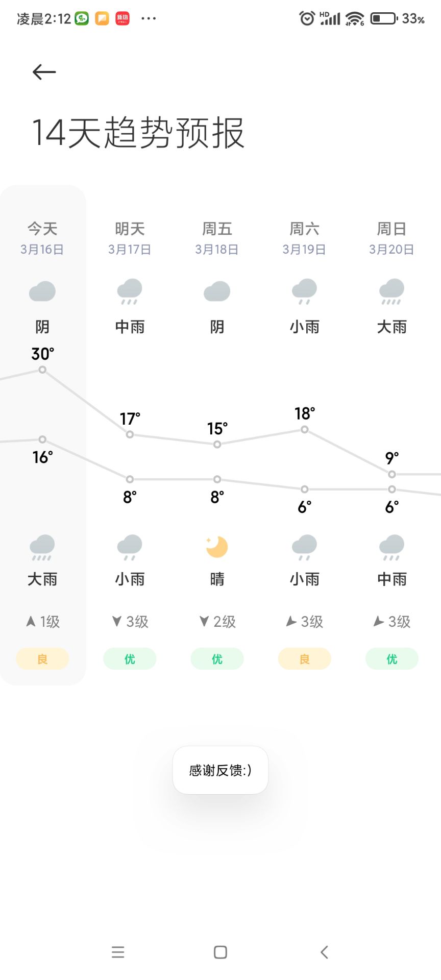Tap Sunday's heavy rain daytime icon

tap(391, 291)
